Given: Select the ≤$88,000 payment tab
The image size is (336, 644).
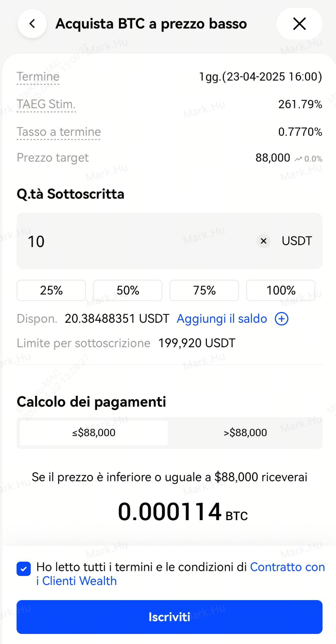Looking at the screenshot, I should coord(94,433).
